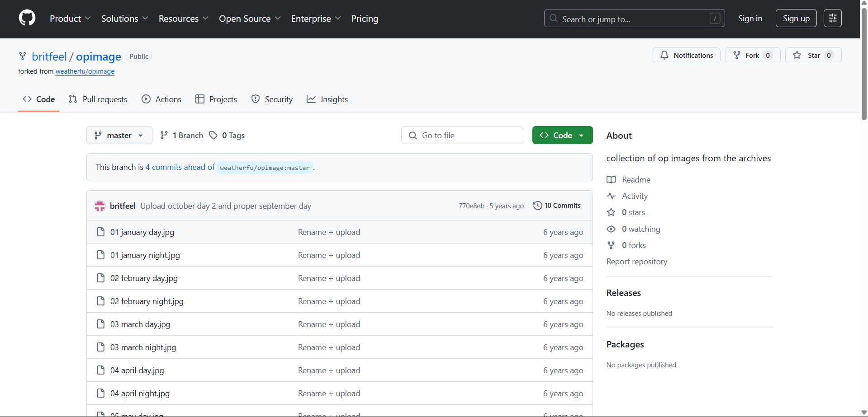Image resolution: width=868 pixels, height=417 pixels.
Task: Open the 03 march night.jpg file
Action: (x=143, y=347)
